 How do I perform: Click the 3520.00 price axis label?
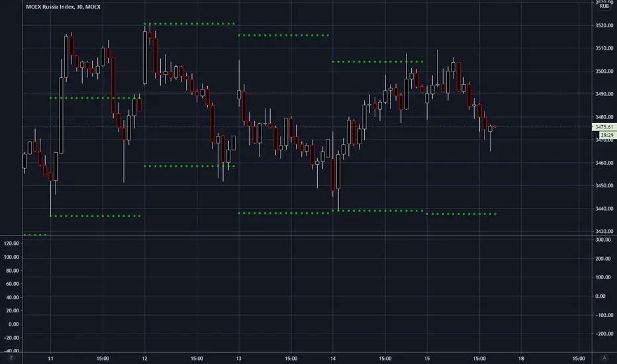(x=604, y=26)
